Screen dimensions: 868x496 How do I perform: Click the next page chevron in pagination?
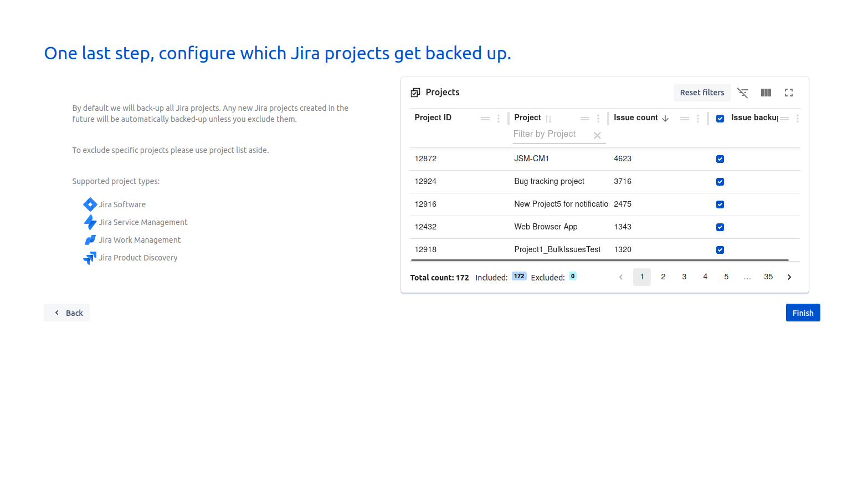(789, 277)
